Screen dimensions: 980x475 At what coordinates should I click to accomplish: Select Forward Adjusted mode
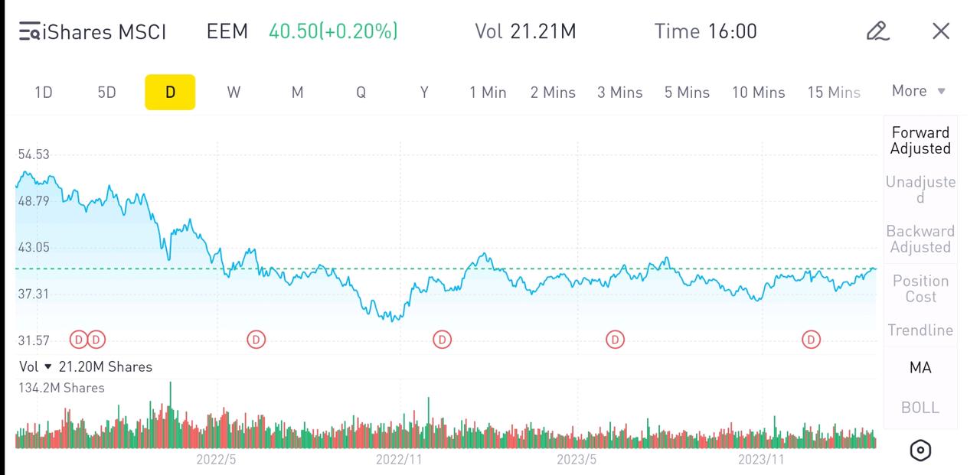click(920, 140)
